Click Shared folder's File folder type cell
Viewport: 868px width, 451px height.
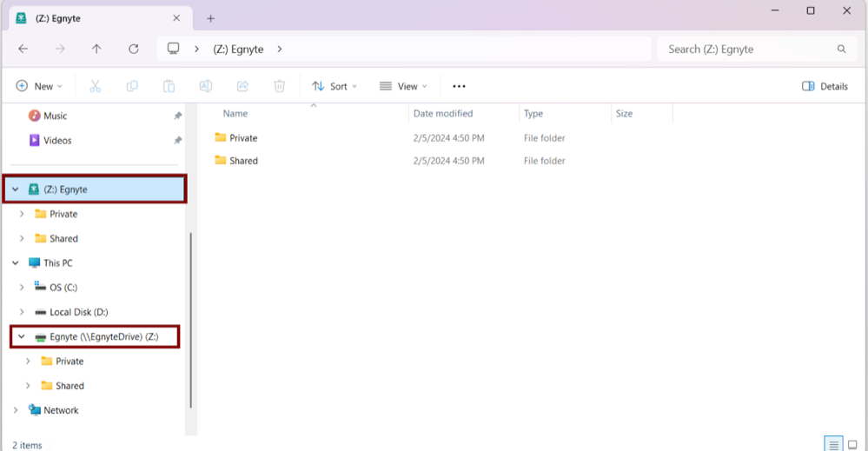(x=544, y=161)
